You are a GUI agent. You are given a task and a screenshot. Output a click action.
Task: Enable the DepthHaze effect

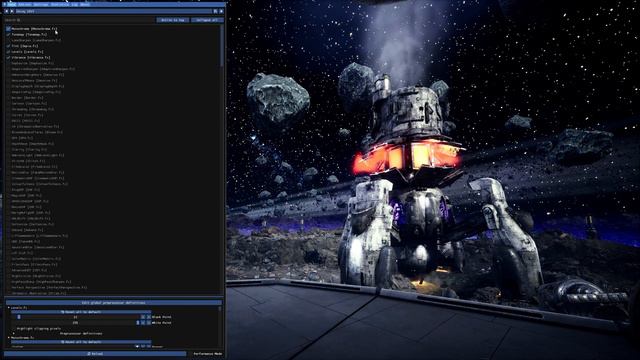pos(8,144)
